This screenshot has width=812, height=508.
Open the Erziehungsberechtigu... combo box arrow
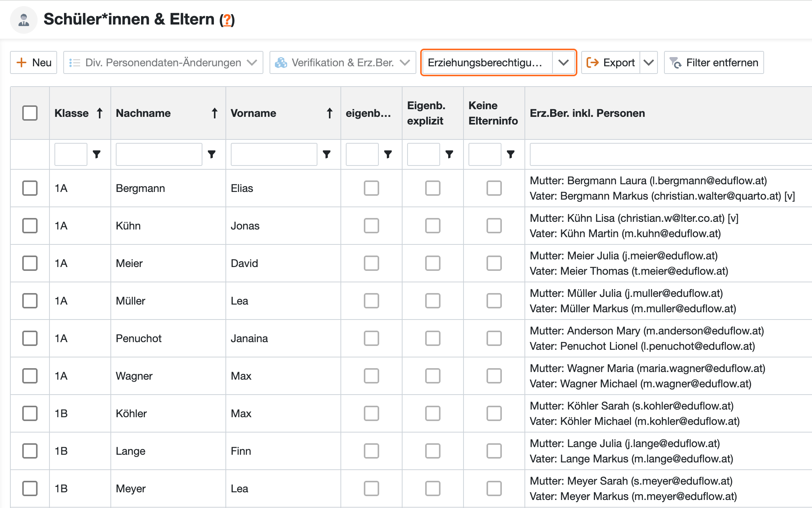pyautogui.click(x=563, y=62)
